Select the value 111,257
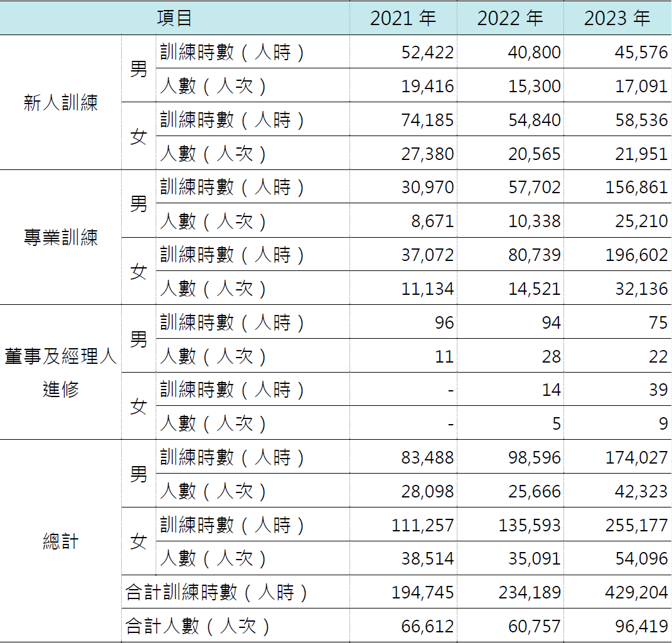The width and height of the screenshot is (672, 643). (x=422, y=525)
